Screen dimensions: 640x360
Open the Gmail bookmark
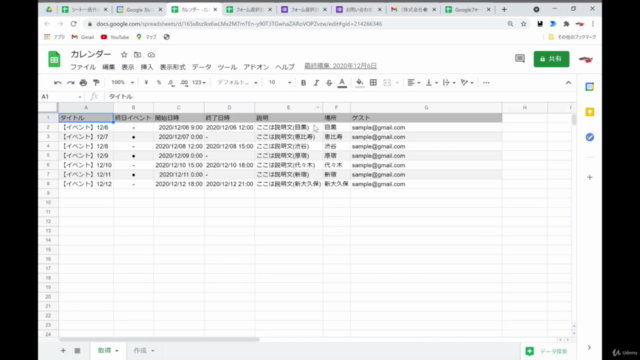tap(82, 37)
